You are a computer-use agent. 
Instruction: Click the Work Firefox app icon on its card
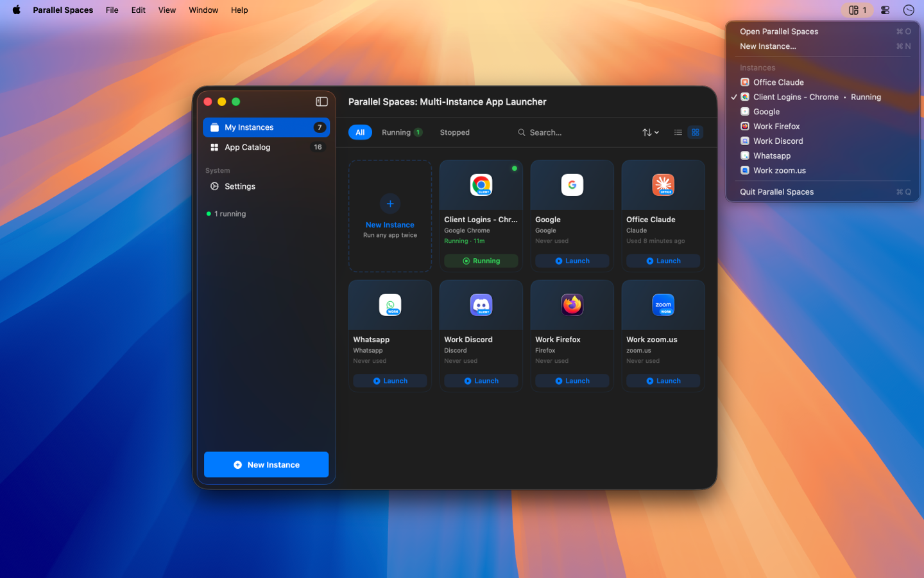[x=572, y=305]
